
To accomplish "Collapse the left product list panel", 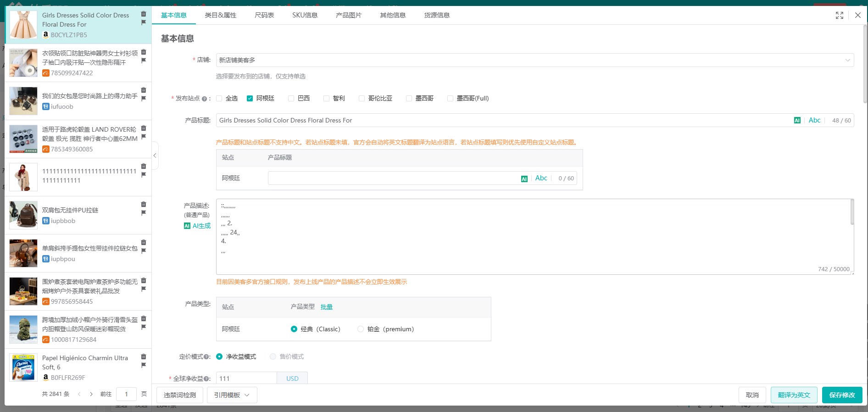I will coord(155,156).
